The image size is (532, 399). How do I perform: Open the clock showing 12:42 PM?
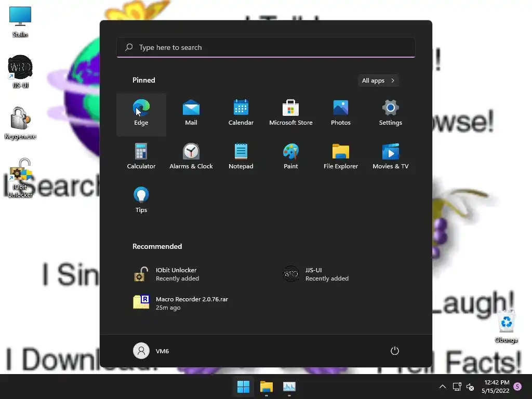click(496, 387)
